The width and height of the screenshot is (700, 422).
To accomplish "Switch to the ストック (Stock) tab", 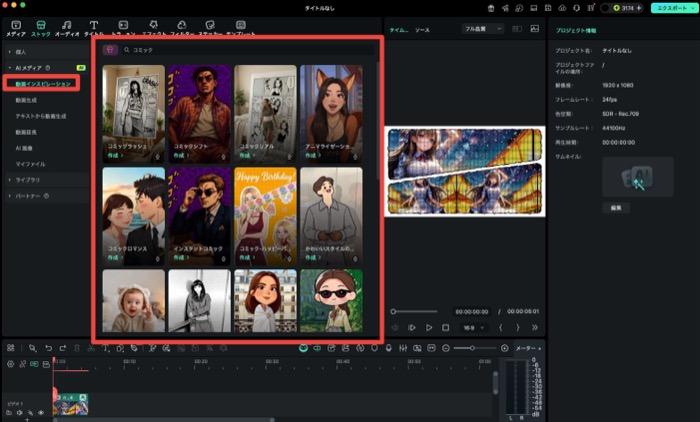I will [41, 28].
